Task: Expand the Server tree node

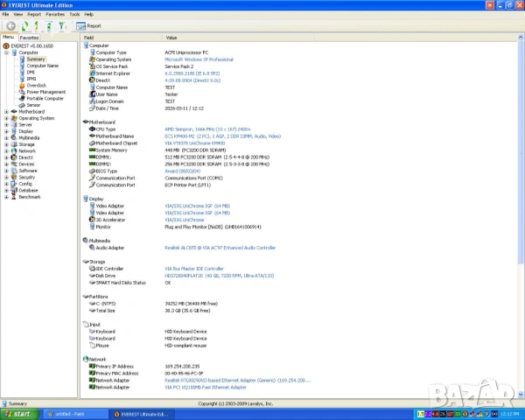Action: click(x=6, y=124)
